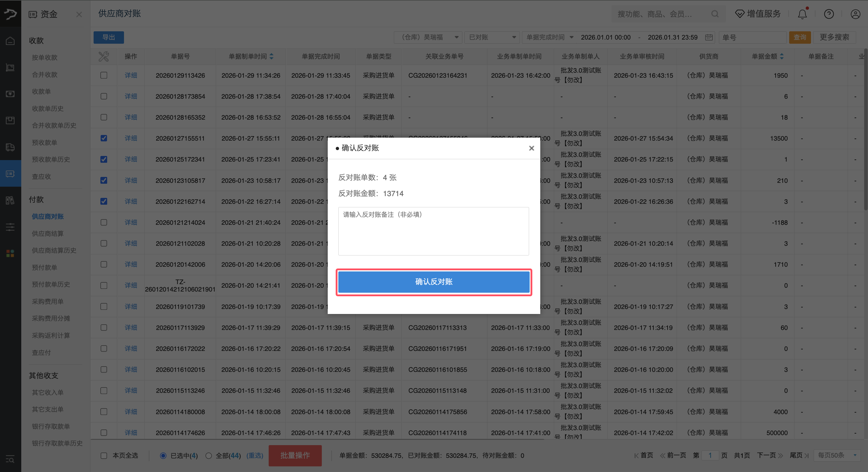Sort by 单据金额 using its arrows
868x472 pixels.
click(782, 56)
